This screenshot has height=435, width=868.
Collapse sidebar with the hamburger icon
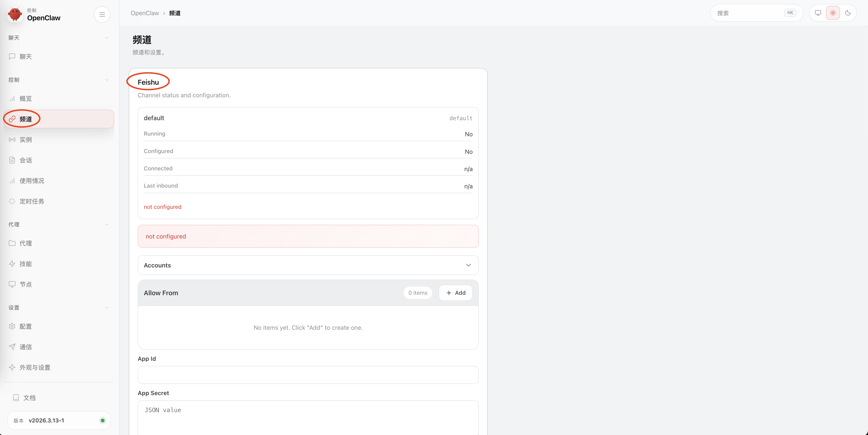point(102,14)
